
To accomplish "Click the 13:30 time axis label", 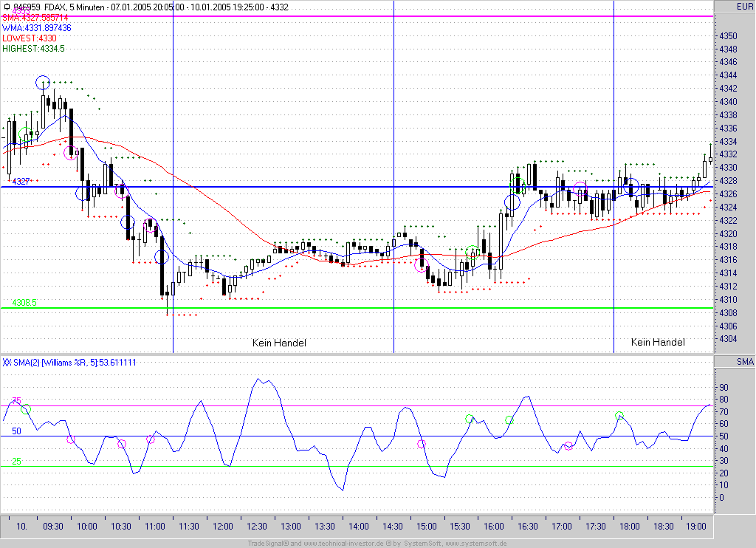I will [325, 527].
